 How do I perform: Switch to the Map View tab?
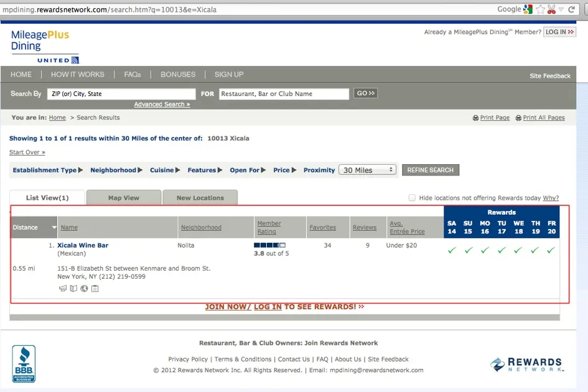click(124, 198)
